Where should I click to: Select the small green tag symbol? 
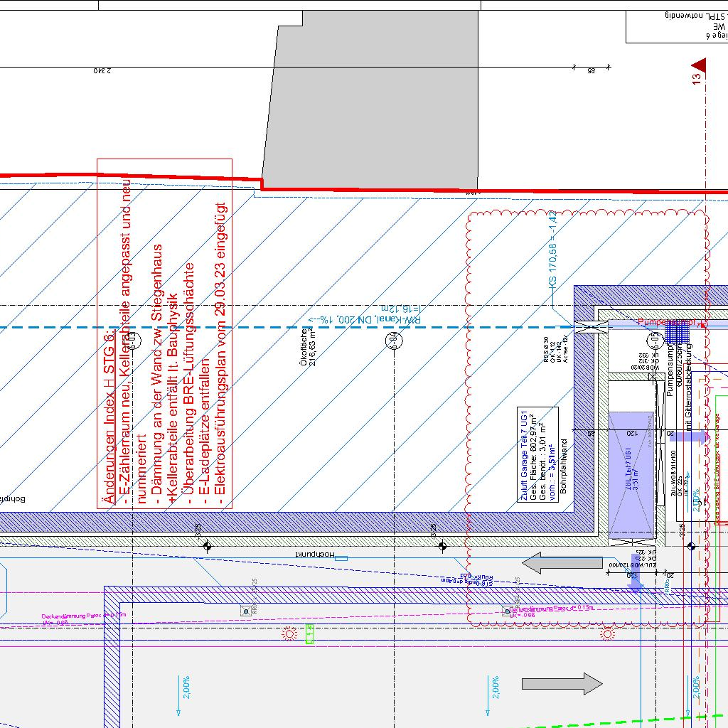click(x=309, y=633)
